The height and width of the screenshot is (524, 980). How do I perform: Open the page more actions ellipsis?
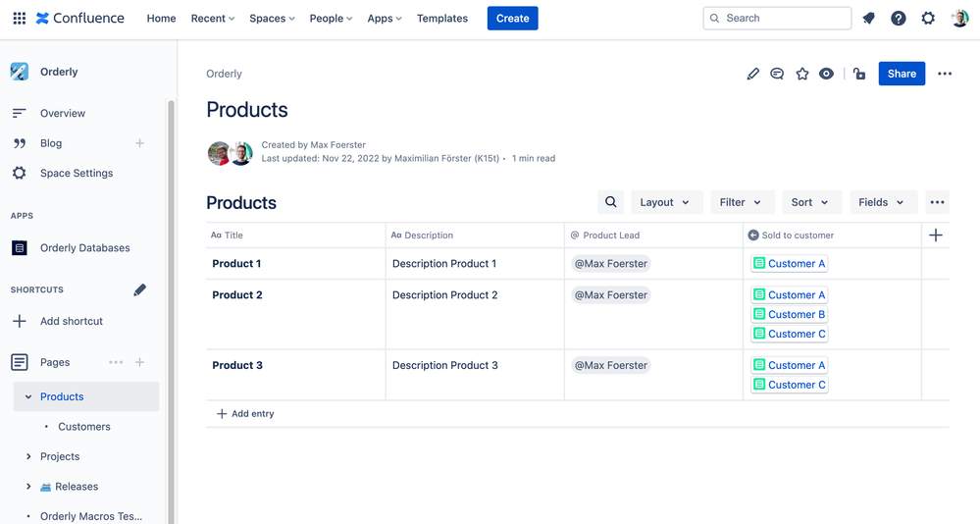[945, 74]
